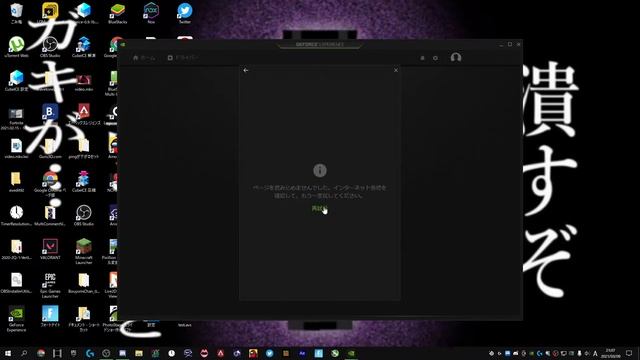Select the BouyomiChan folder on desktop
The width and height of the screenshot is (640, 360).
pos(84,283)
